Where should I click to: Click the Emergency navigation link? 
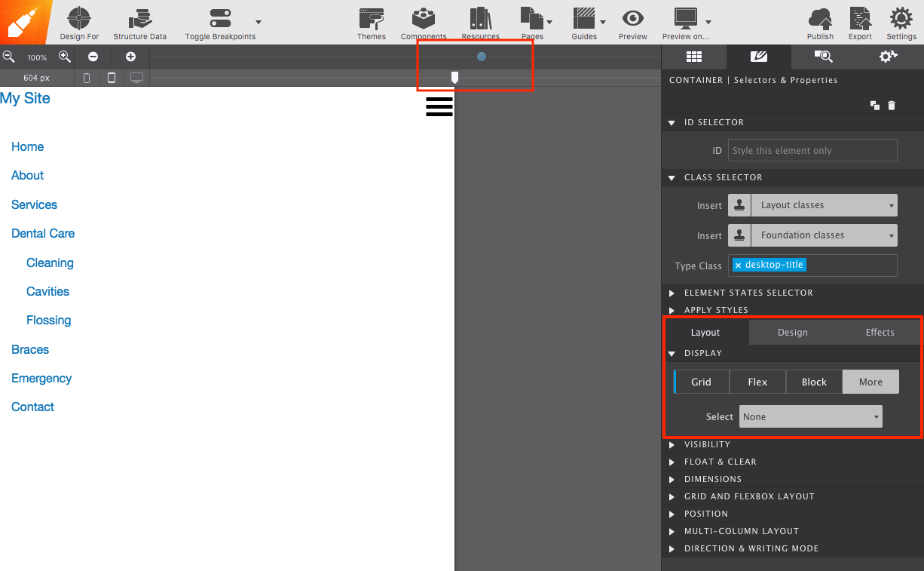click(x=41, y=378)
